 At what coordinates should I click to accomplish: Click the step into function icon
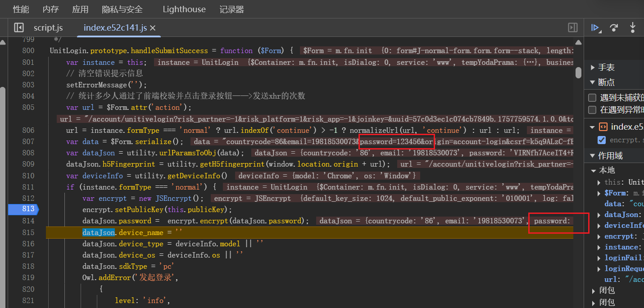pos(633,28)
